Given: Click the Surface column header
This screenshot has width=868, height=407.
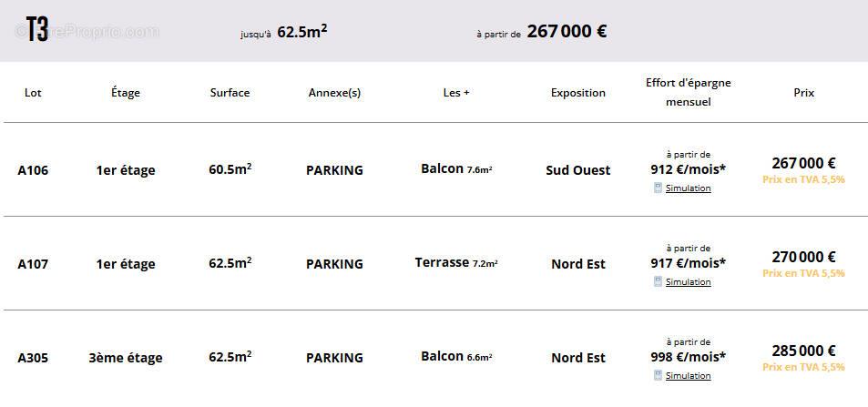Looking at the screenshot, I should point(230,92).
